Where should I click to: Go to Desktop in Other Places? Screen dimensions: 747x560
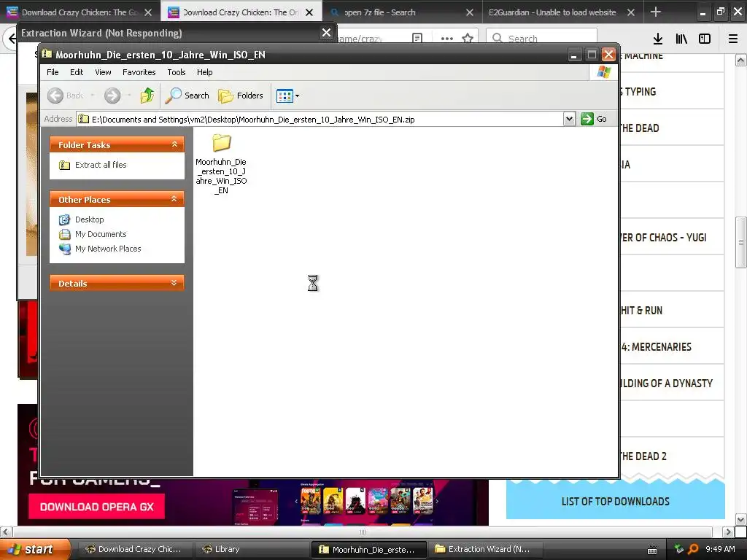tap(89, 219)
